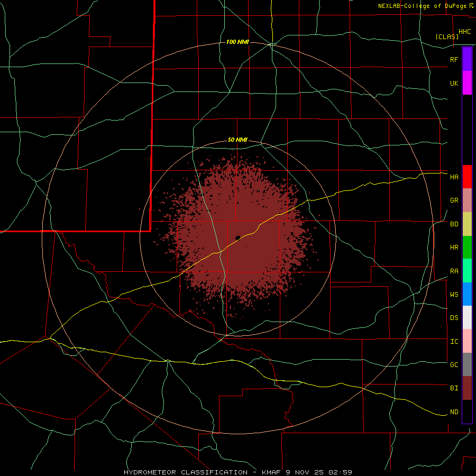Click the 'BI' legend label
This screenshot has width=476, height=476.
click(x=454, y=388)
